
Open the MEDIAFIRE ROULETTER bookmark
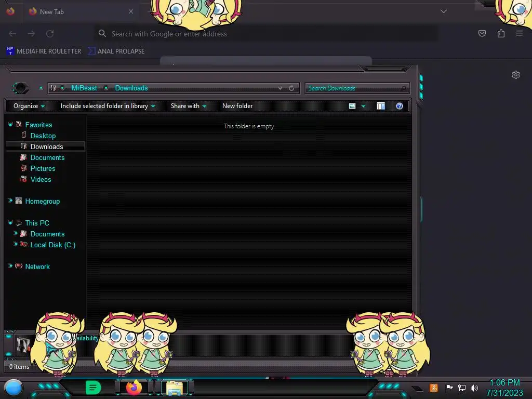pos(44,51)
